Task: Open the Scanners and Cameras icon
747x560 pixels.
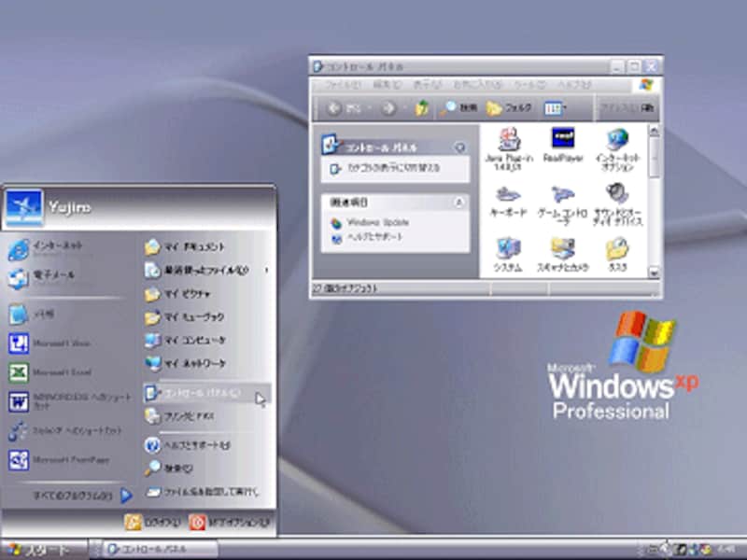Action: (x=562, y=249)
